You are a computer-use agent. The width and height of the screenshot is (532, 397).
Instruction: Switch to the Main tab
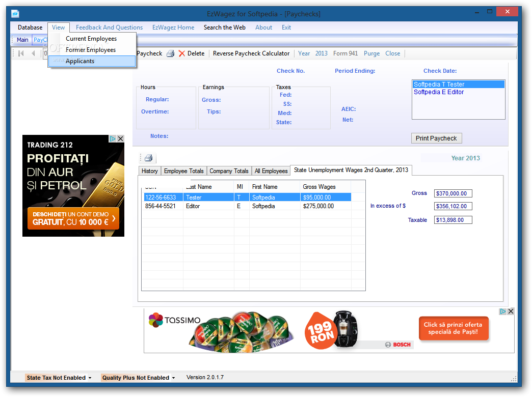coord(22,40)
